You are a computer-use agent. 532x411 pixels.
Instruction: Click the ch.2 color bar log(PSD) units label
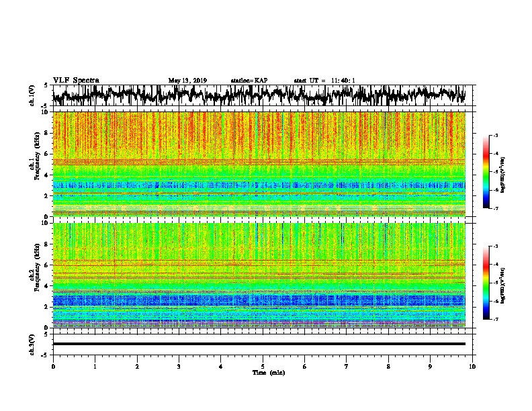coord(503,286)
